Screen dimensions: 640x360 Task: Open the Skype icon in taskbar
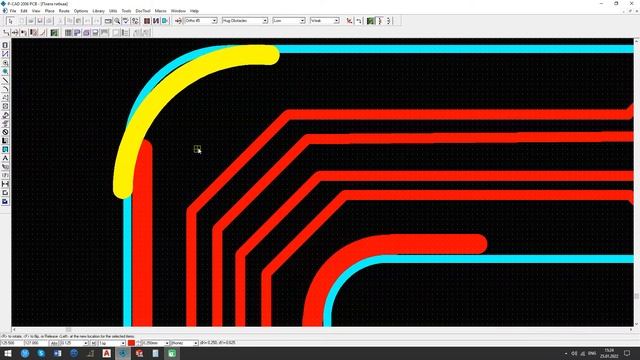pyautogui.click(x=41, y=353)
